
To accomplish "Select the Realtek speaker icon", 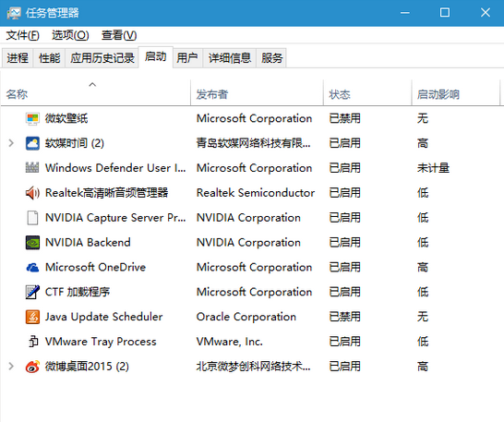I will pyautogui.click(x=32, y=193).
